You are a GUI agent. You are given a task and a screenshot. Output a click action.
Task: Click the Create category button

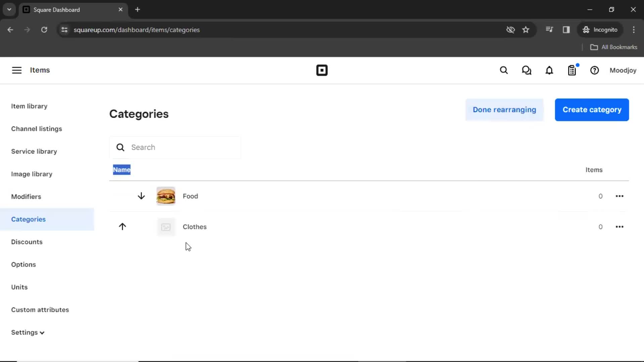point(592,110)
